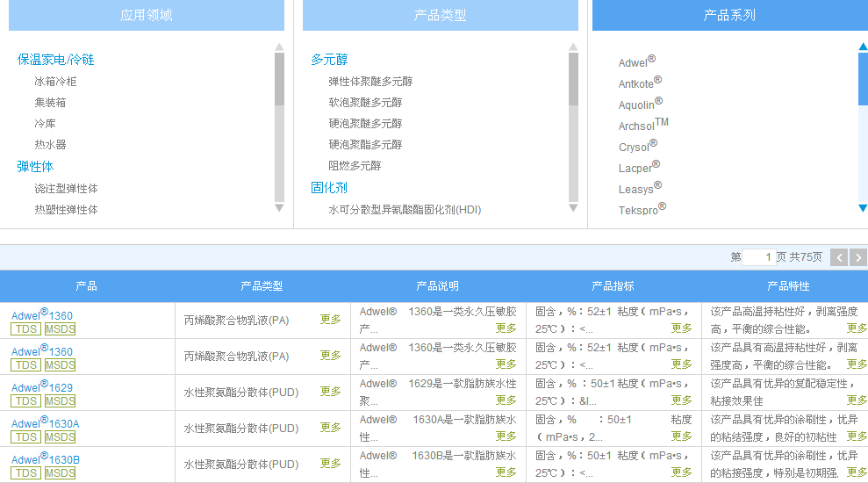
Task: Click the 应用领域 list scroll-down arrow
Action: (280, 208)
